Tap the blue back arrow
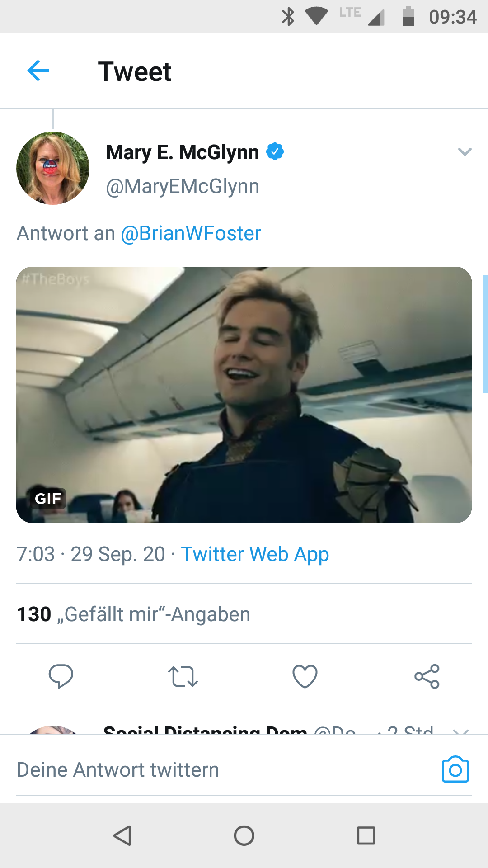488x868 pixels. 38,71
